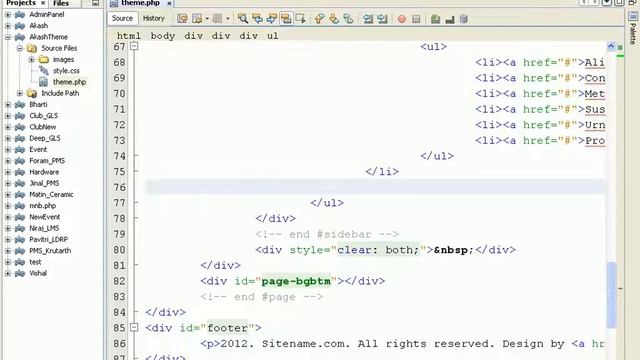The image size is (640, 360).
Task: Expand the AdminPanel project node
Action: (x=8, y=15)
